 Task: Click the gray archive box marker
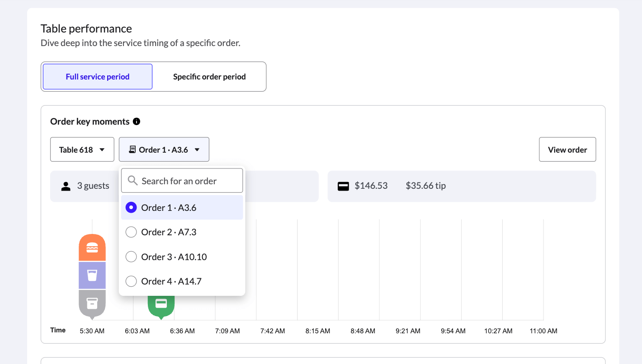pyautogui.click(x=92, y=303)
